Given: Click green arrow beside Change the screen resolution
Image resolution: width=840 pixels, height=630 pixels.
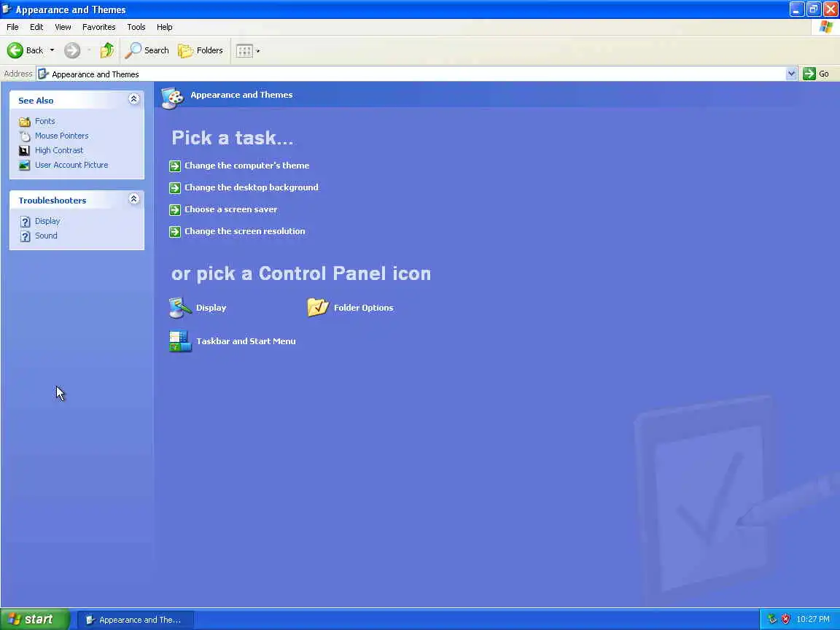Looking at the screenshot, I should coord(175,232).
